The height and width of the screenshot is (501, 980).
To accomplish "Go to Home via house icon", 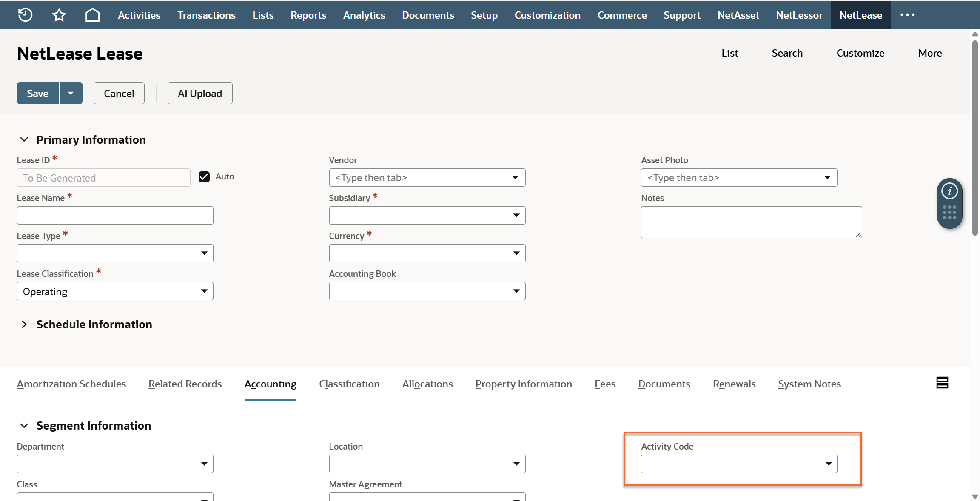I will 92,15.
